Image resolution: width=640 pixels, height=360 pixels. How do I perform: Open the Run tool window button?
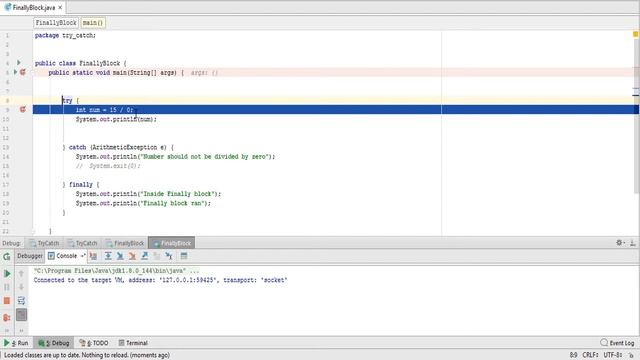click(16, 343)
